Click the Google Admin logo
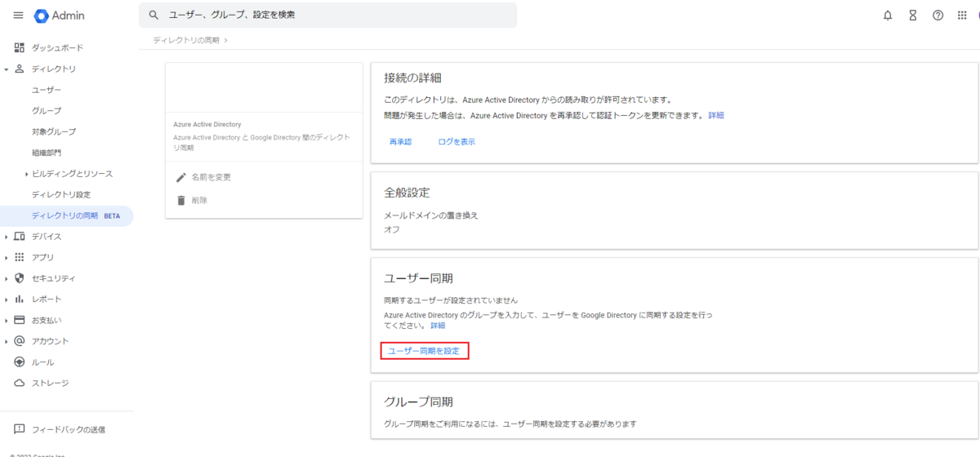Image resolution: width=980 pixels, height=457 pixels. click(x=59, y=16)
